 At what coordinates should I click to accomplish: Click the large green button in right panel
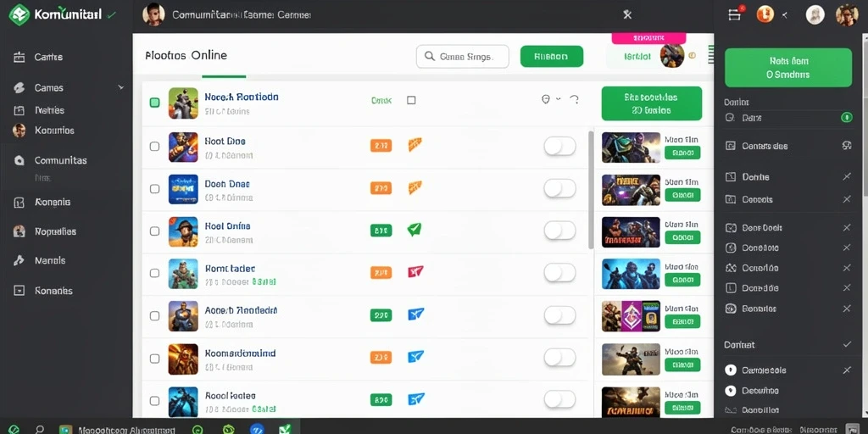coord(787,68)
